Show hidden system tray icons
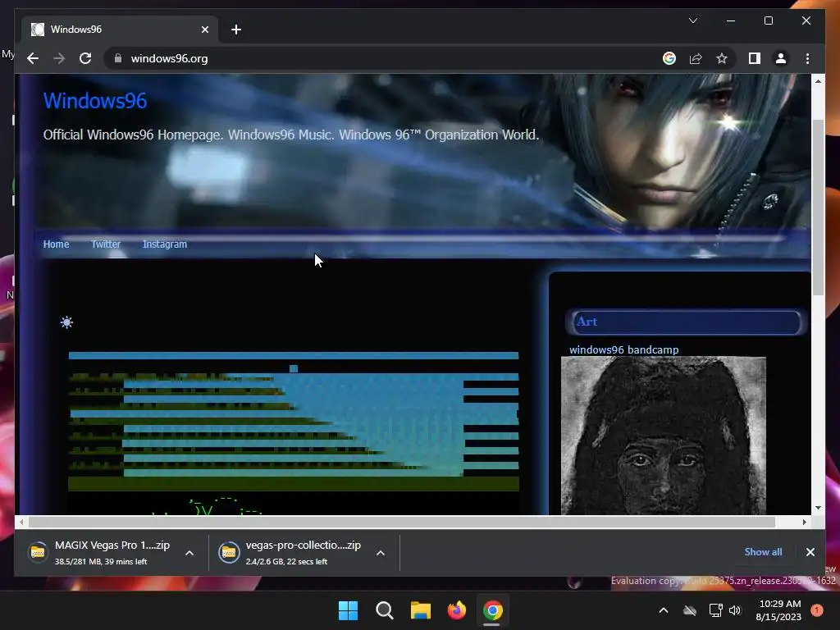The height and width of the screenshot is (630, 840). [x=663, y=610]
